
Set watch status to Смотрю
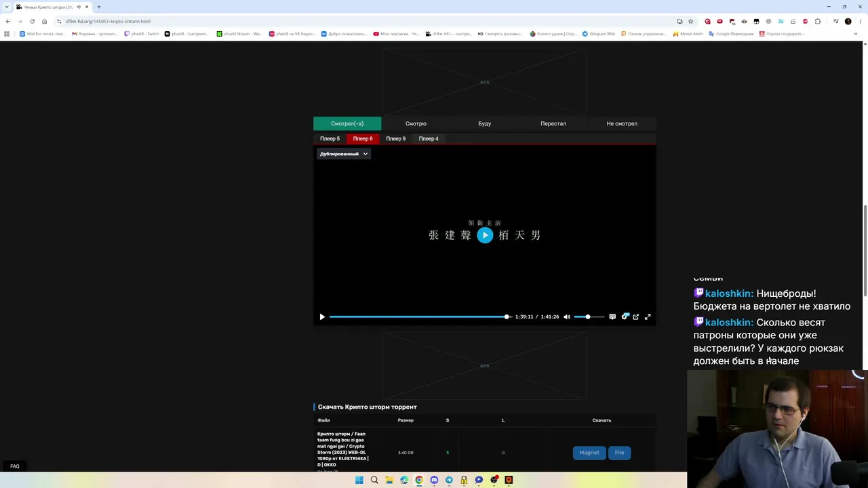[x=416, y=123]
